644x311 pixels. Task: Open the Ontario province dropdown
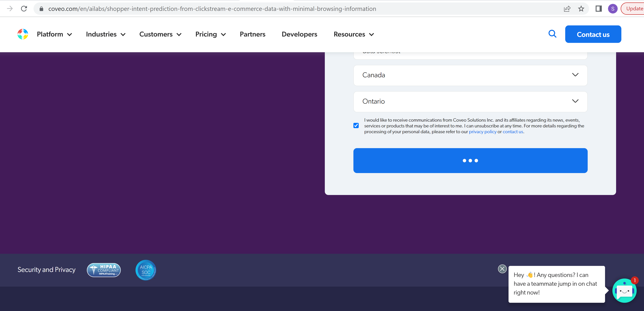click(470, 101)
